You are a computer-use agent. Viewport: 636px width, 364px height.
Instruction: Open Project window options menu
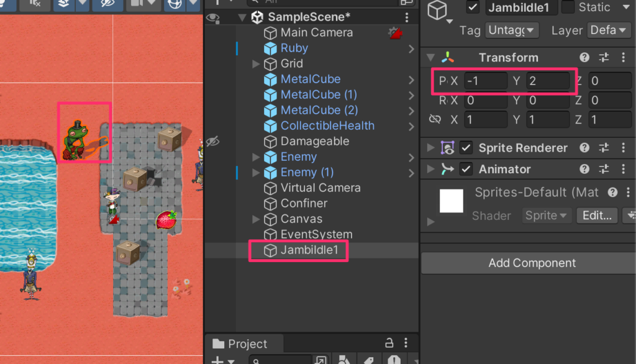(x=406, y=344)
